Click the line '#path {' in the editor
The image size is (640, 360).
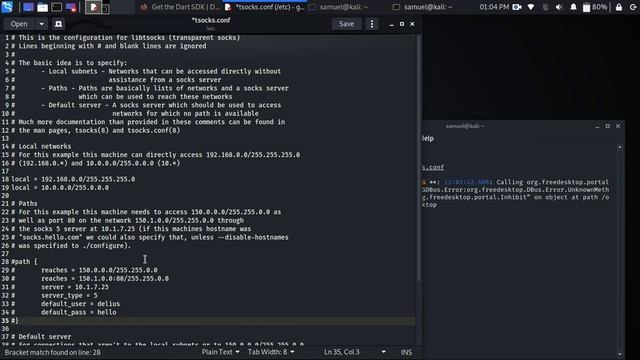pyautogui.click(x=24, y=262)
